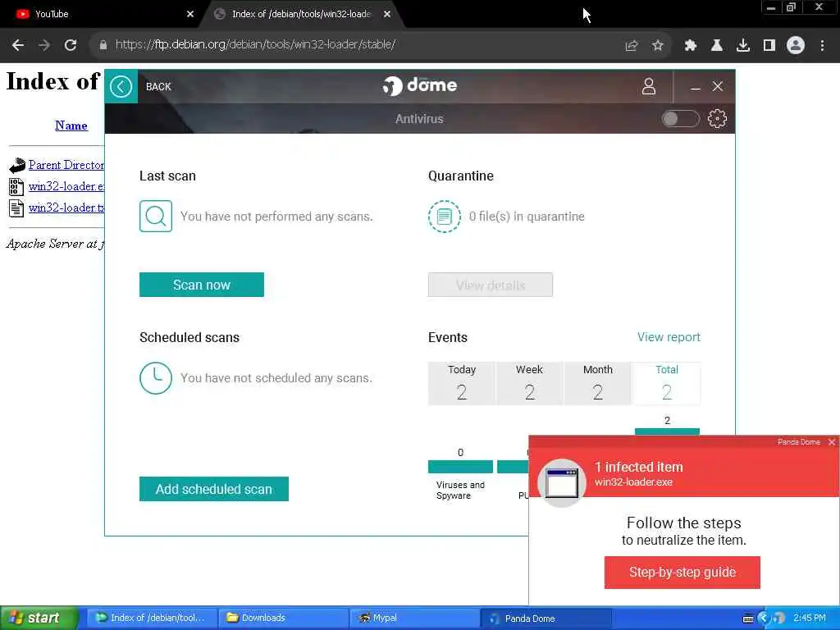
Task: Select the Week events tab
Action: pos(530,383)
